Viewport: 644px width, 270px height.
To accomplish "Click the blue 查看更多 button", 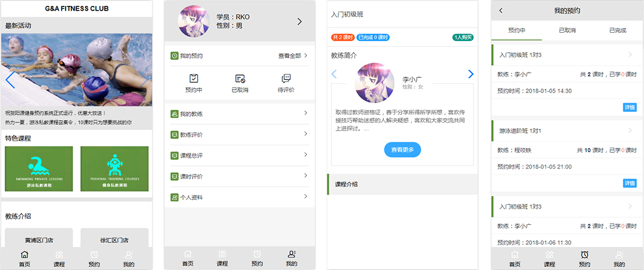I will tap(402, 149).
